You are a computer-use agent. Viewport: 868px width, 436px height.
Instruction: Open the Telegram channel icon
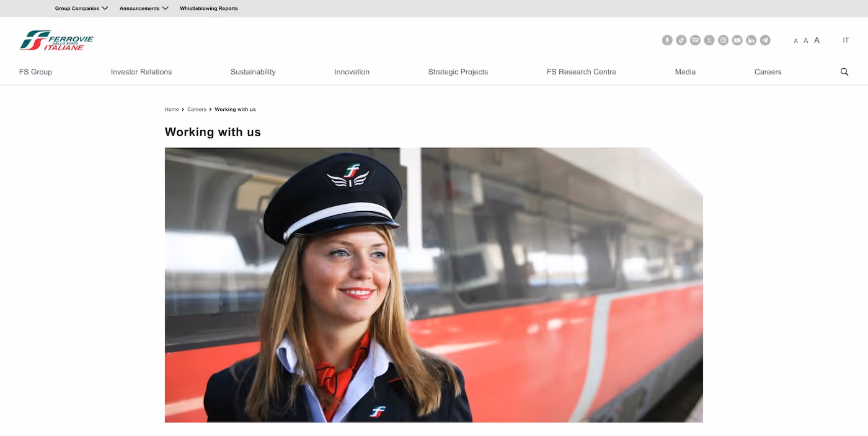coord(764,40)
